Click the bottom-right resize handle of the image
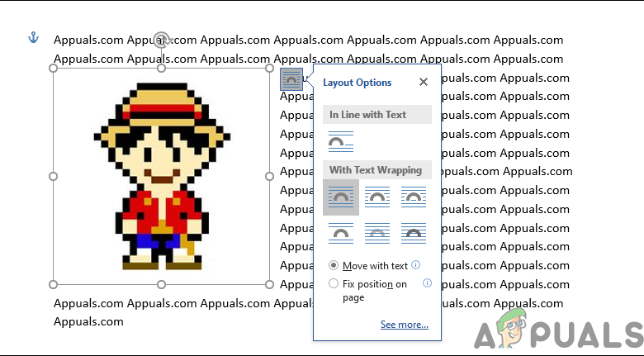This screenshot has width=644, height=356. point(269,284)
